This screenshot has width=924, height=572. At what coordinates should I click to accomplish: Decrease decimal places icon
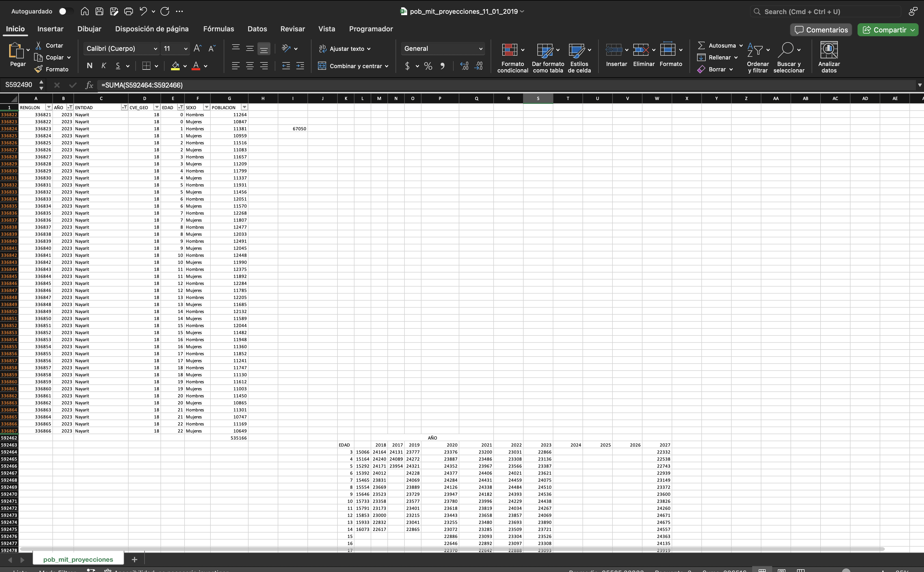tap(479, 66)
